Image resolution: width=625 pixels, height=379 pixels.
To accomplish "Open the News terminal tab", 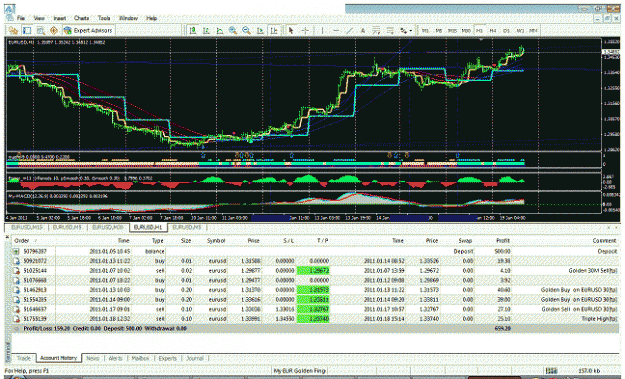I will pos(92,358).
